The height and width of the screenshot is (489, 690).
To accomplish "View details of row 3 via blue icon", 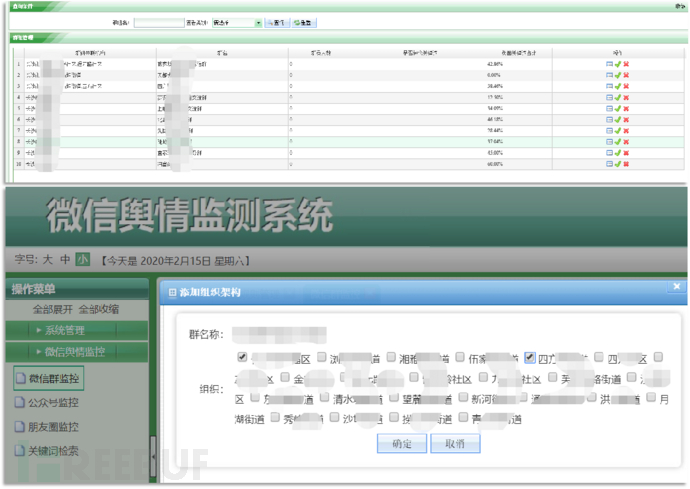I will pos(609,86).
